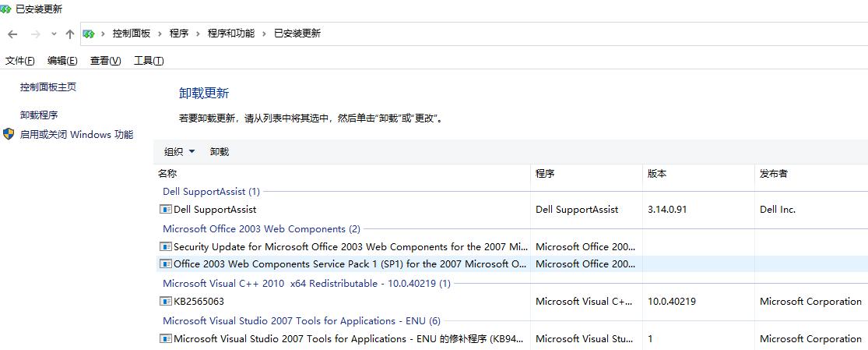Sort list by the 名称 column header
This screenshot has width=868, height=350.
168,174
